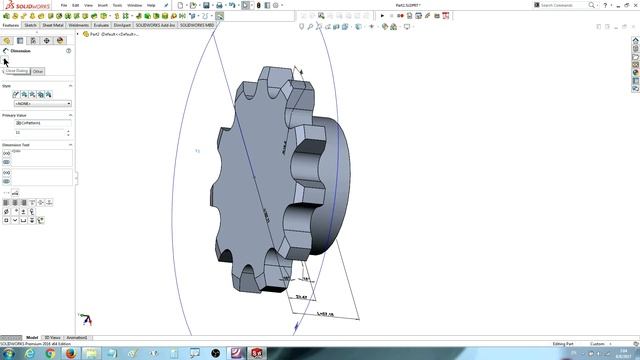
Task: Open Design Library in task pane
Action: [x=636, y=49]
